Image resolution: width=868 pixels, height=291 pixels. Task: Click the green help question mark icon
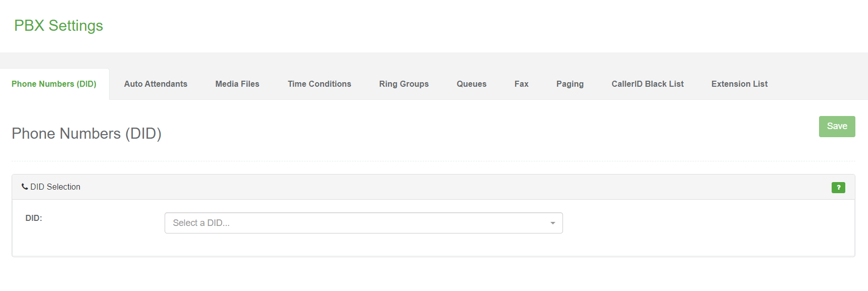coord(838,188)
